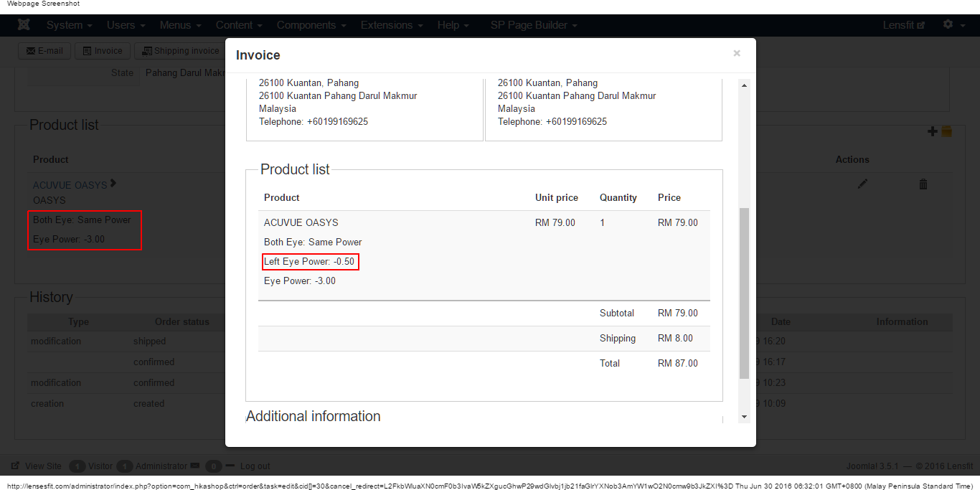Click the Joomla logo icon

[24, 25]
